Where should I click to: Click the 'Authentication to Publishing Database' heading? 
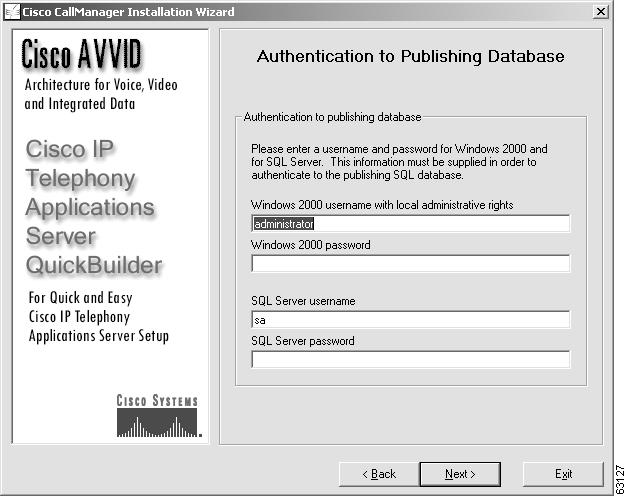tap(411, 56)
